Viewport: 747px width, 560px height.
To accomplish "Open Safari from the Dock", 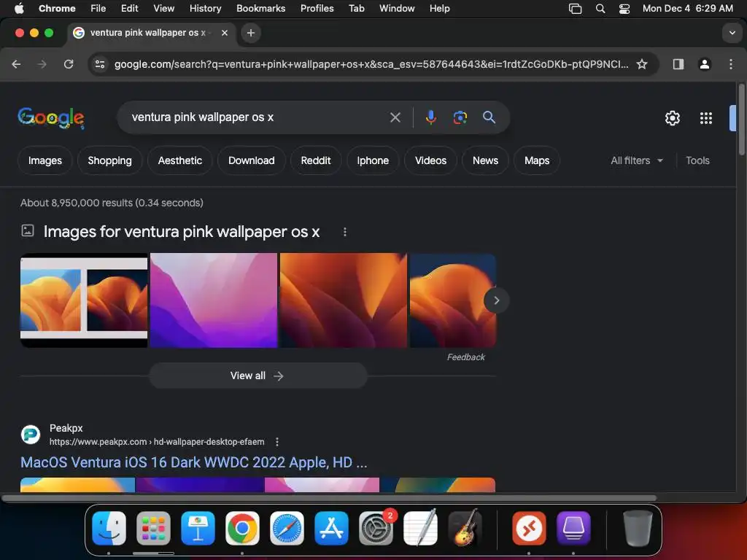I will [287, 529].
